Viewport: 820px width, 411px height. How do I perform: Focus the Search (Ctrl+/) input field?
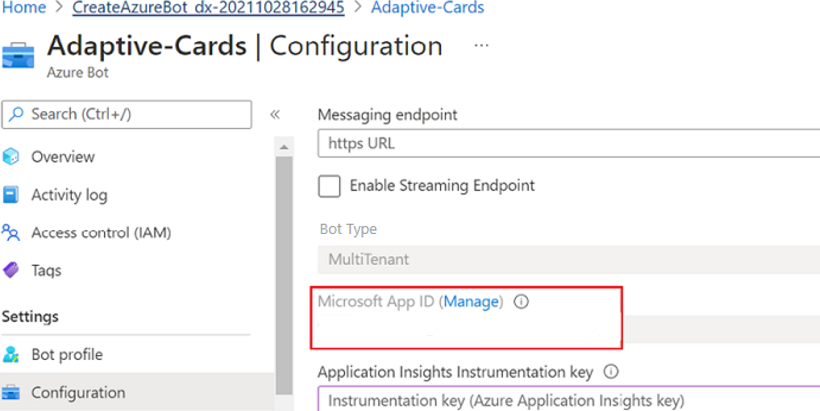[x=127, y=115]
